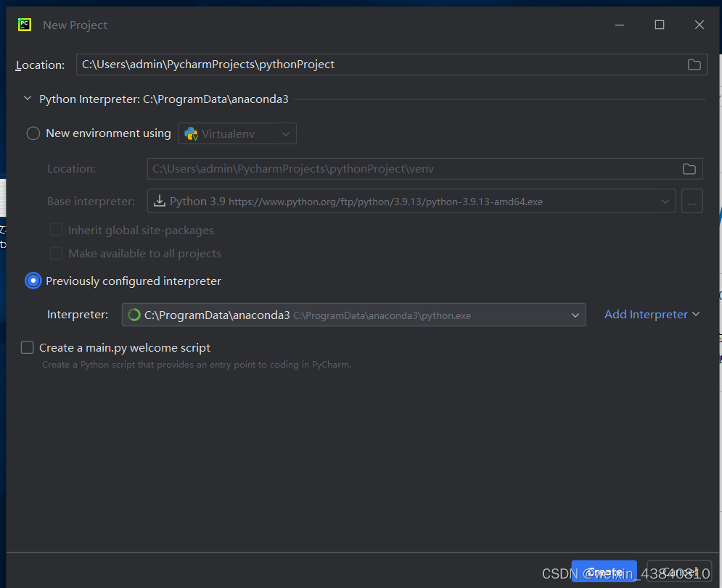
Task: Click the PyCharm logo icon in title bar
Action: (x=25, y=25)
